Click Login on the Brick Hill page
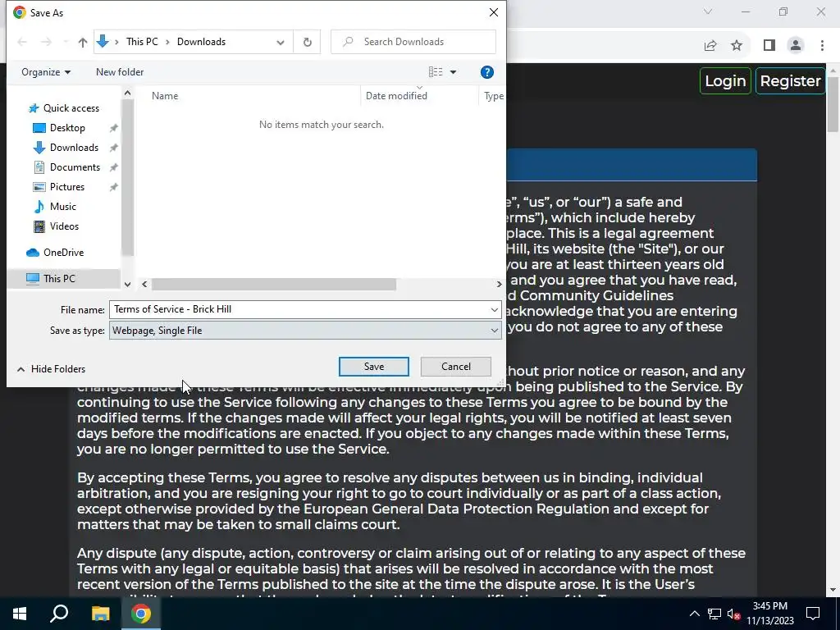The height and width of the screenshot is (630, 840). pyautogui.click(x=725, y=81)
